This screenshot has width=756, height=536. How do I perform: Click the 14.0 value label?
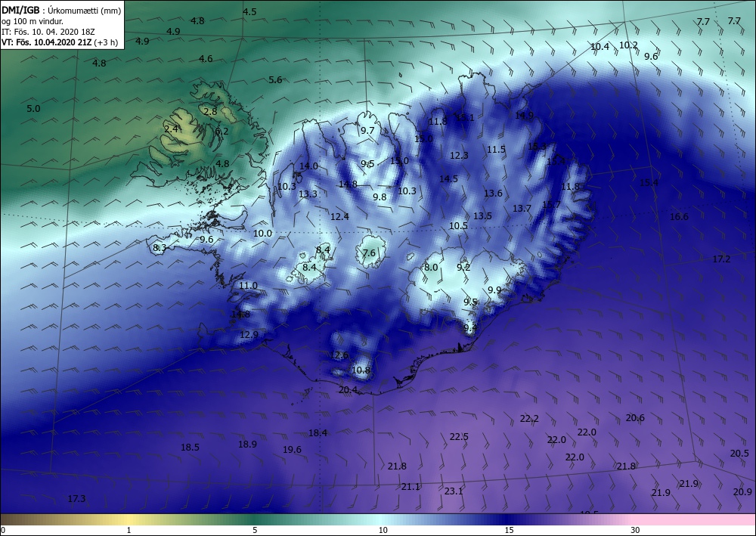coord(308,166)
